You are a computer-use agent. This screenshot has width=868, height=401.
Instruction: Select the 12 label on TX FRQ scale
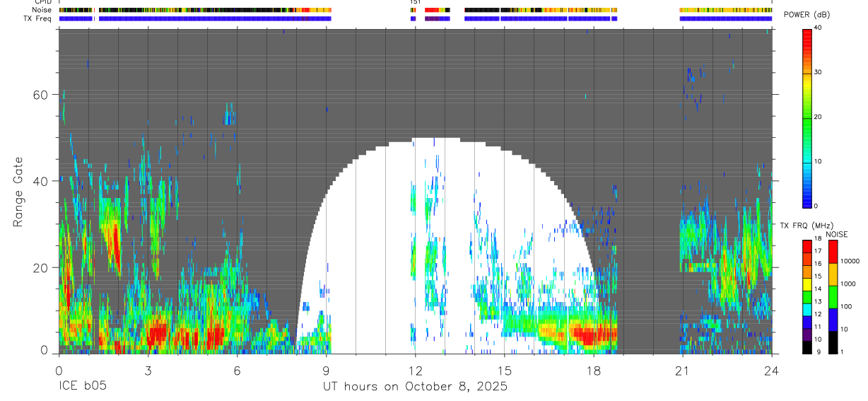point(819,315)
